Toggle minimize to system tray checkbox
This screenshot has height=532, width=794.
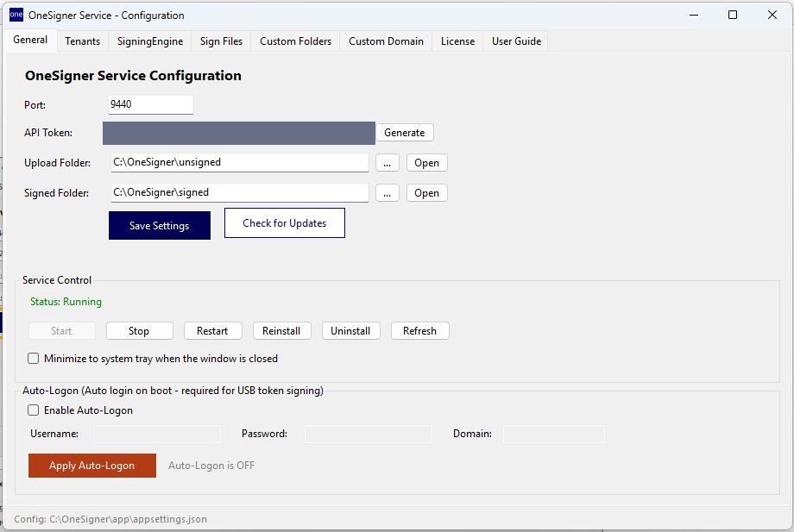click(34, 359)
